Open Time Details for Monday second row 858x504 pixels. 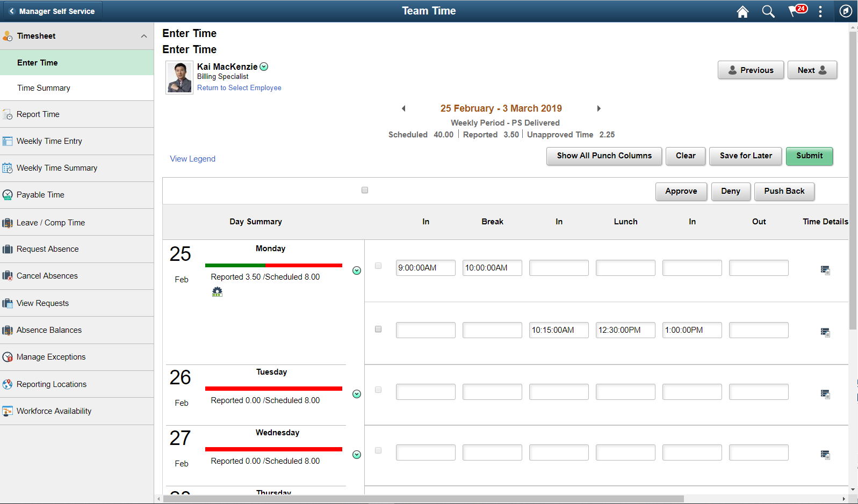(825, 332)
